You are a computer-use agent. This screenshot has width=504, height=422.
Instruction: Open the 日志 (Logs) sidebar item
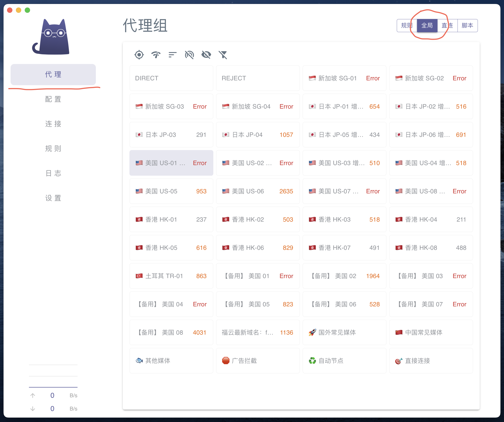[x=53, y=173]
